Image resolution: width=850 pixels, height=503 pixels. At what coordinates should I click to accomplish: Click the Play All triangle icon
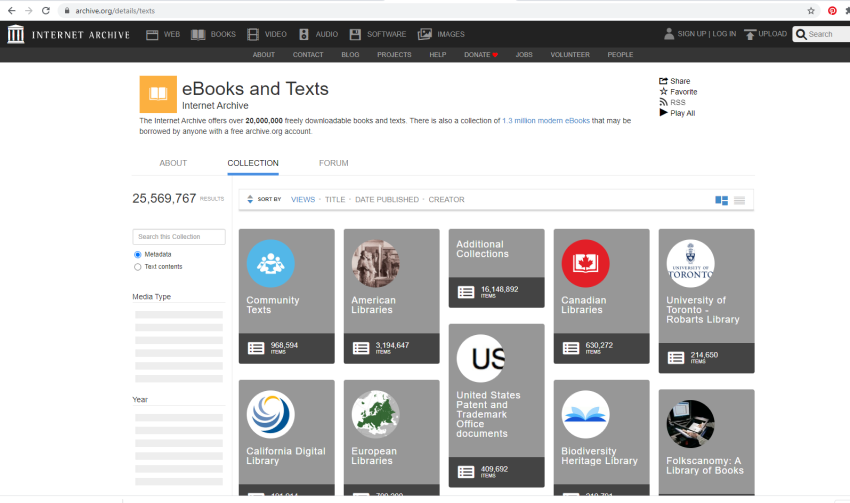pyautogui.click(x=663, y=113)
